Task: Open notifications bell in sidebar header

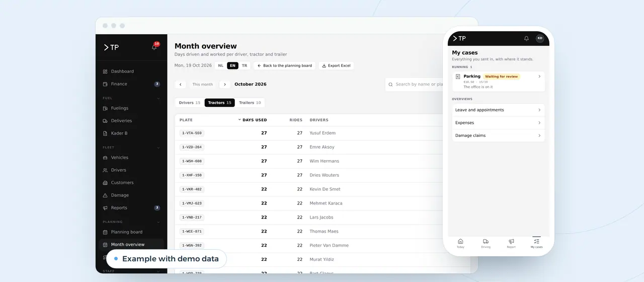Action: coord(154,47)
